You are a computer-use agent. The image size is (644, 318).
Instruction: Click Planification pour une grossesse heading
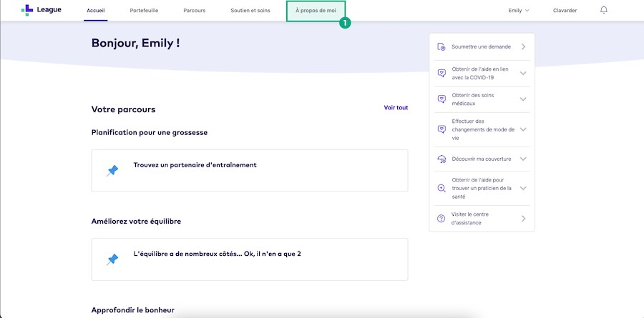click(150, 133)
